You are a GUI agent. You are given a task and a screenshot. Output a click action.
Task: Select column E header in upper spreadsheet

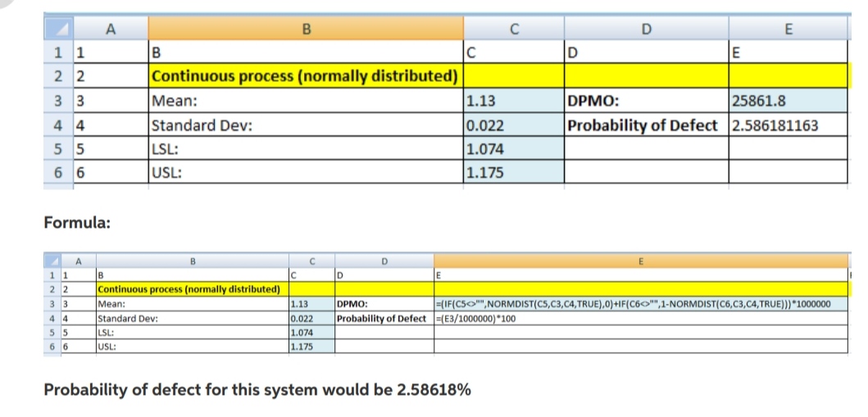point(787,29)
